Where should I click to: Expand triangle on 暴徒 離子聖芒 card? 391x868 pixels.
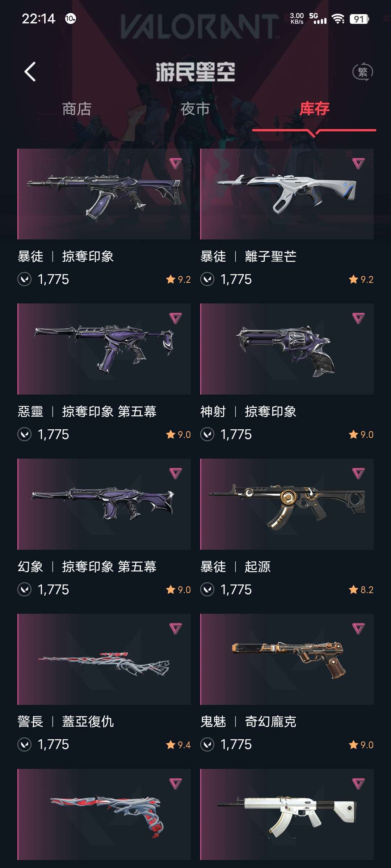click(358, 163)
